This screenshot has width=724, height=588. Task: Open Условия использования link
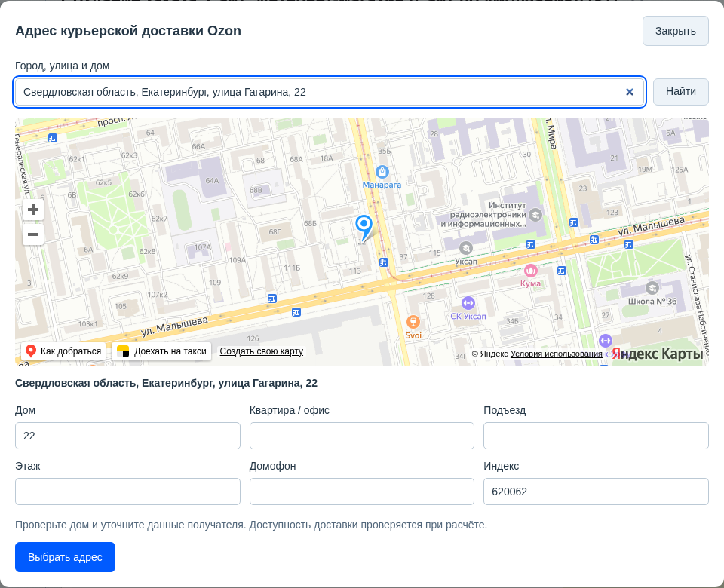(x=557, y=354)
